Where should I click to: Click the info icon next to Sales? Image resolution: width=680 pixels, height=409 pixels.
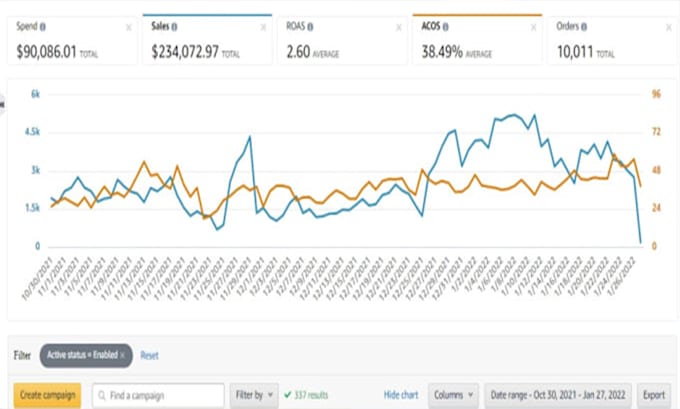(174, 27)
